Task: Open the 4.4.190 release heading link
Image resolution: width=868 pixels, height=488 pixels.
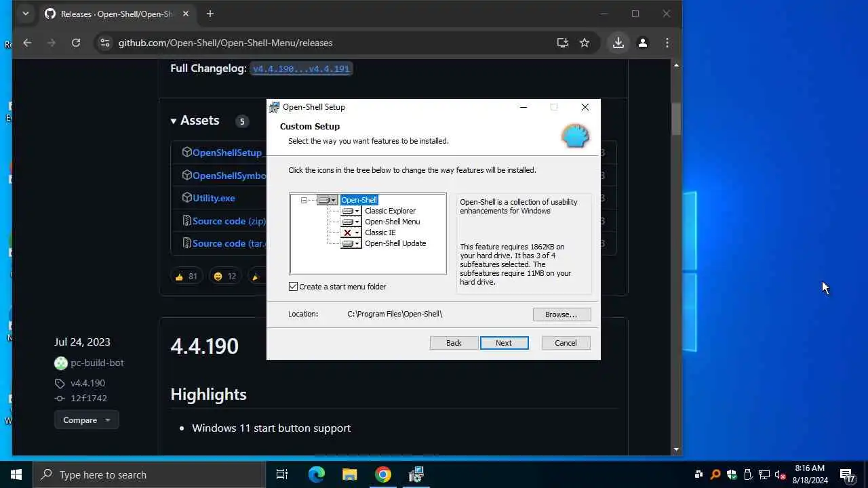Action: [x=204, y=346]
